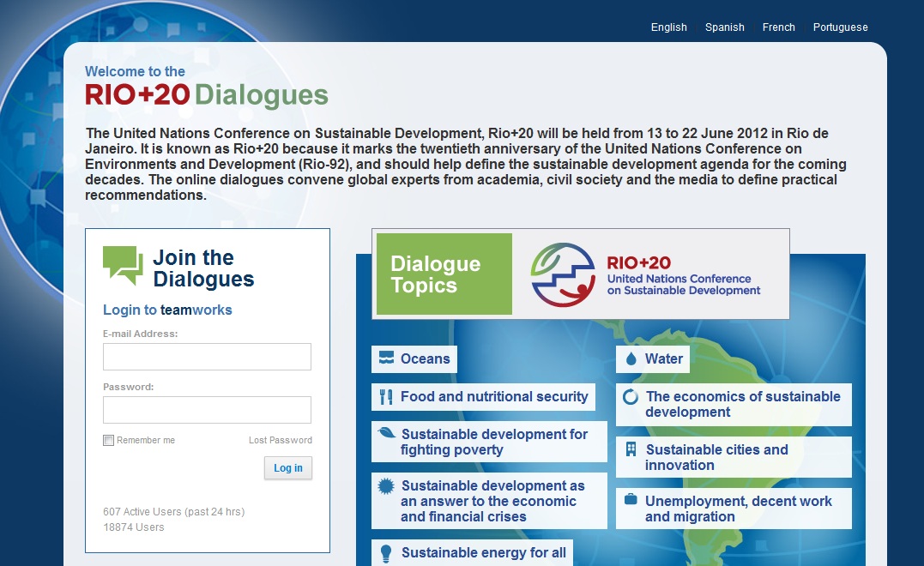Click the Join the Dialogues heading
Viewport: 924px width, 566px height.
(203, 268)
